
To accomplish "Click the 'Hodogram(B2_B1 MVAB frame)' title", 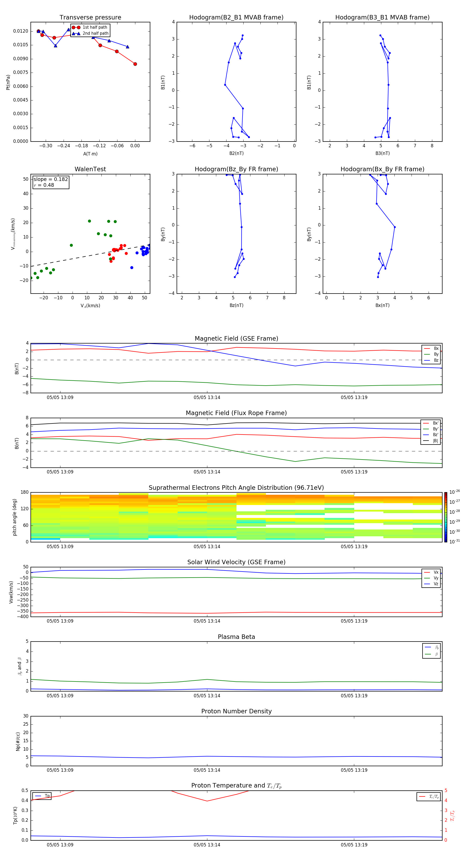I will tap(236, 18).
